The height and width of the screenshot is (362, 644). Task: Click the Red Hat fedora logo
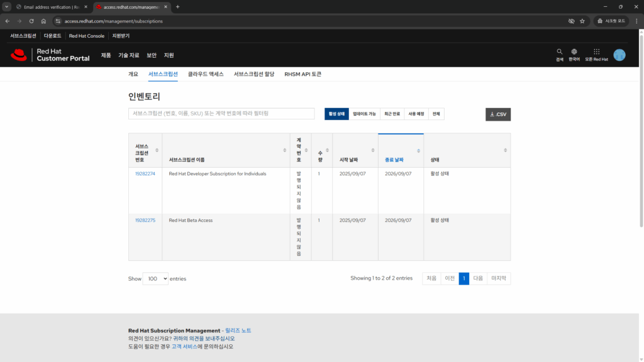[x=19, y=55]
